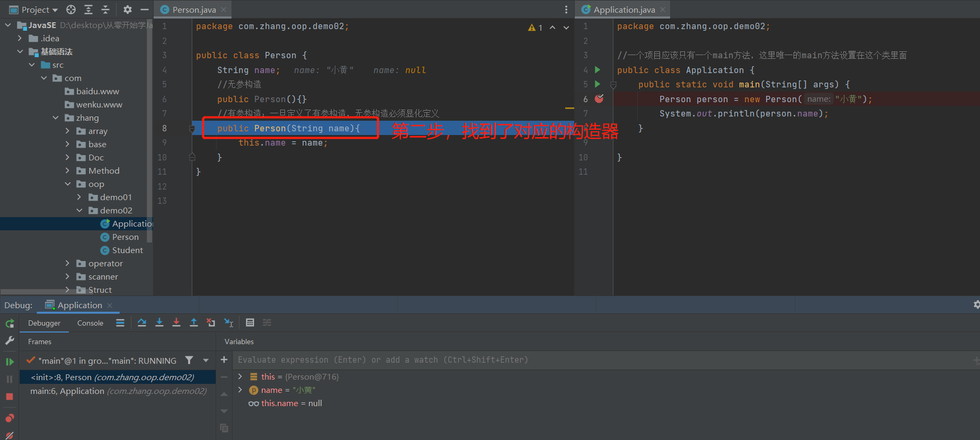Expand the array package
Screen dimensions: 980x440
[67, 131]
